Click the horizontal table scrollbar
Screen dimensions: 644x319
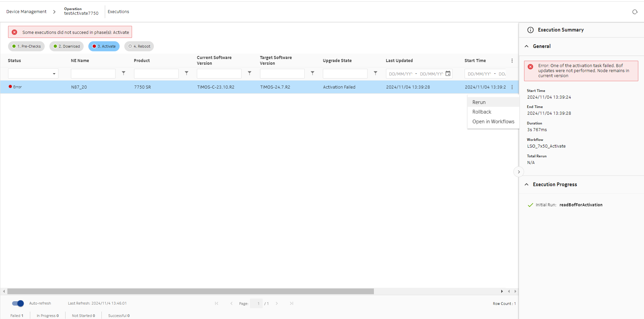click(190, 291)
